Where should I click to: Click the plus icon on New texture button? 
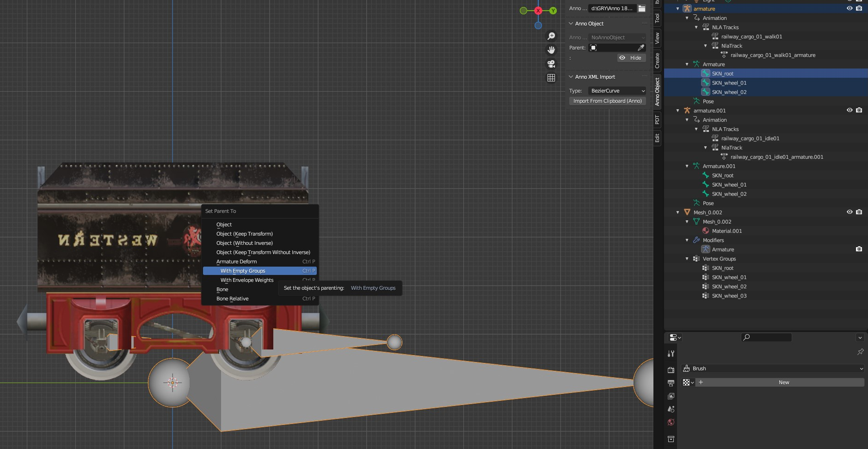tap(701, 382)
